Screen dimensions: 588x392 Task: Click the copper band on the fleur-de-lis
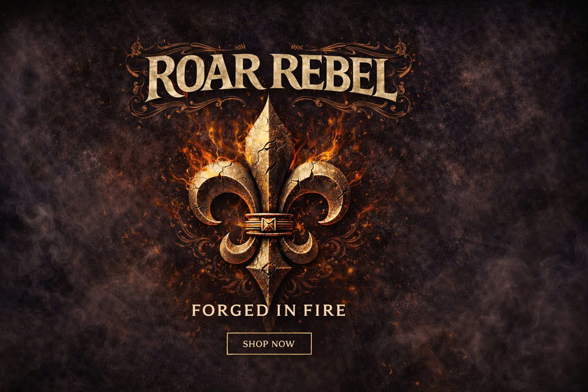[x=269, y=224]
